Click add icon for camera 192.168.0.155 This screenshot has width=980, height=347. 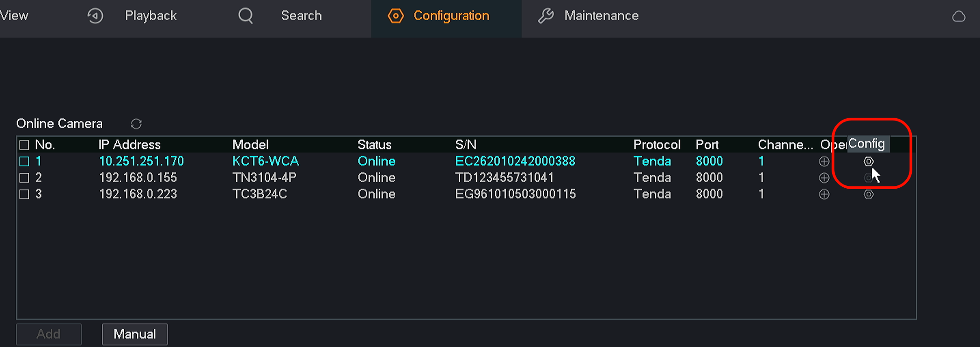(824, 178)
